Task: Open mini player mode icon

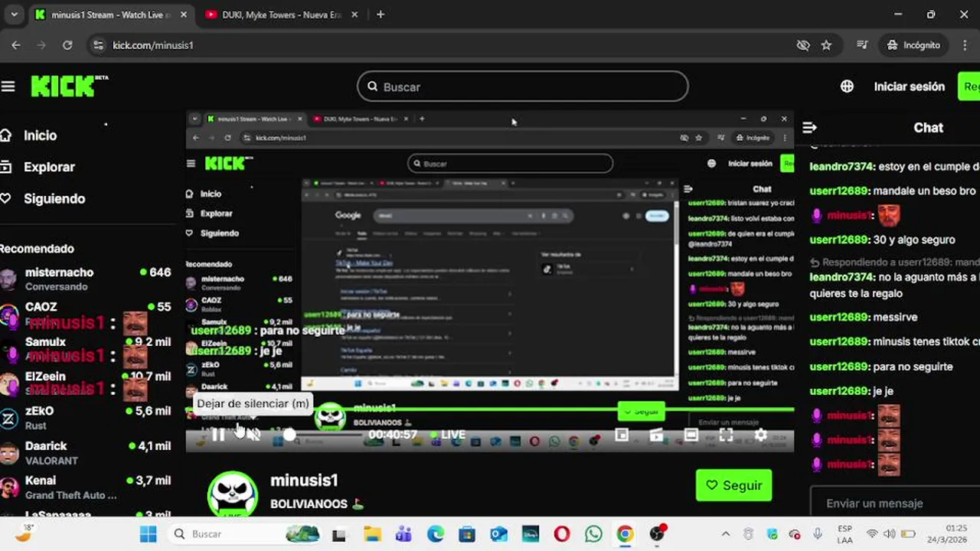Action: tap(622, 435)
